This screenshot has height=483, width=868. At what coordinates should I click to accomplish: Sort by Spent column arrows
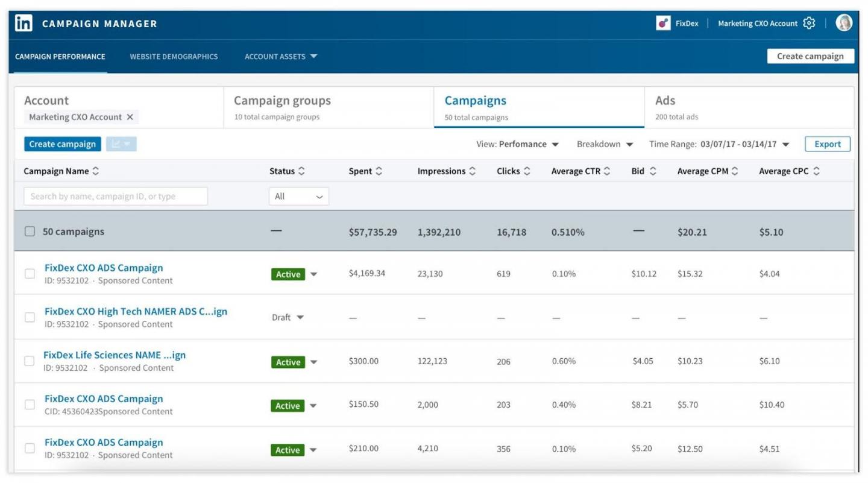[379, 171]
